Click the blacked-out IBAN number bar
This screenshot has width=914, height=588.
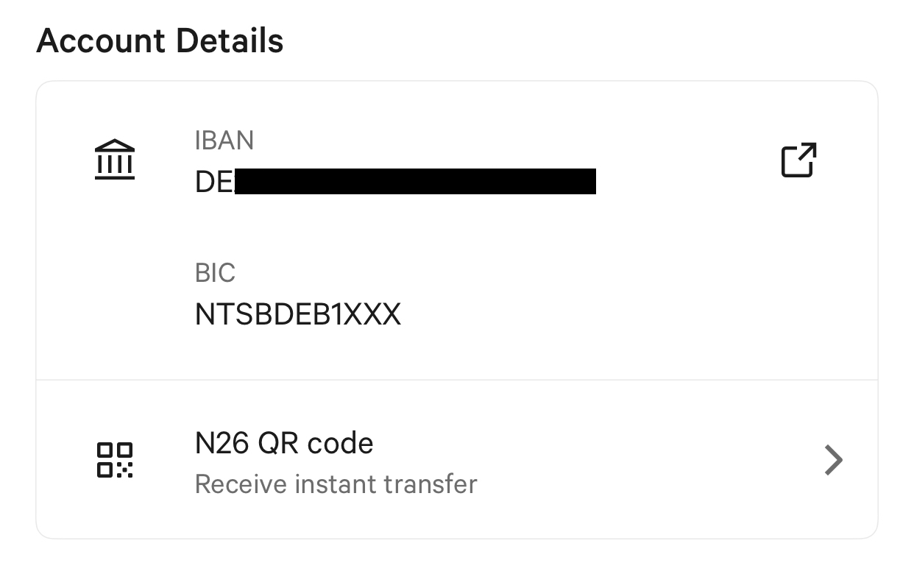(x=415, y=181)
